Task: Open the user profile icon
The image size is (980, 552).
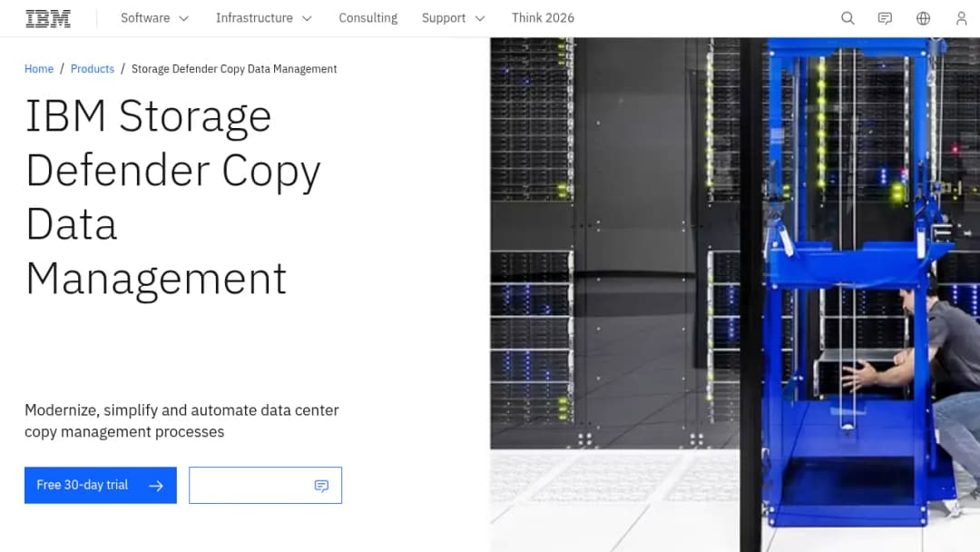Action: point(961,18)
